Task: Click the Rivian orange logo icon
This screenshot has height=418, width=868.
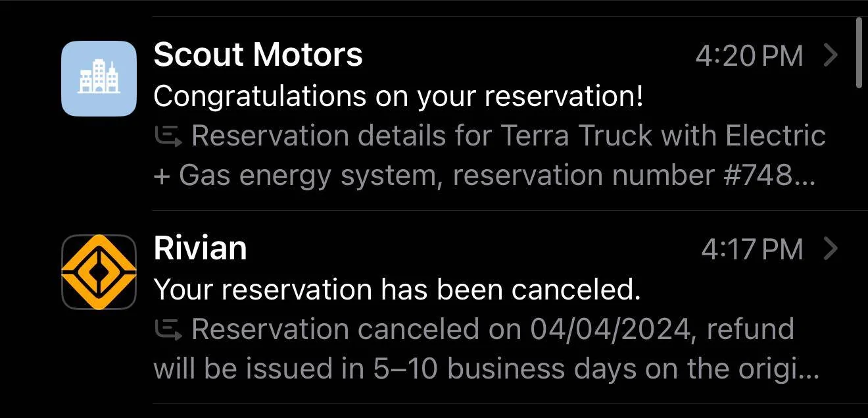Action: [x=99, y=272]
